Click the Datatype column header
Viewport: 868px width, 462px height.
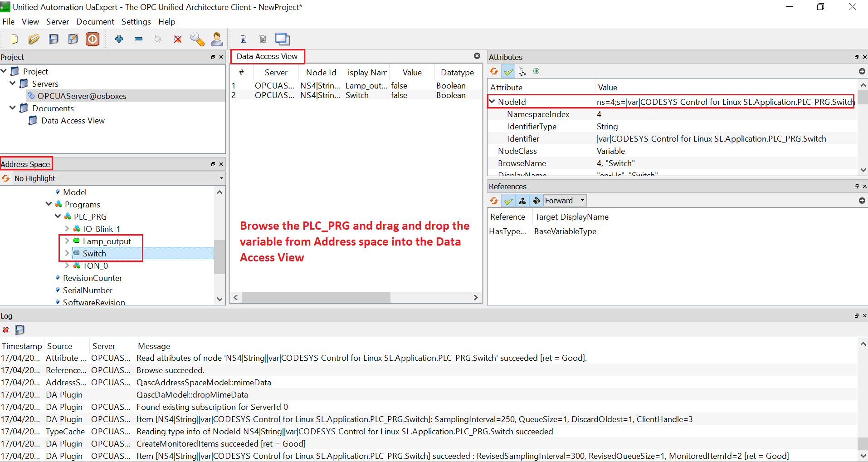[457, 73]
